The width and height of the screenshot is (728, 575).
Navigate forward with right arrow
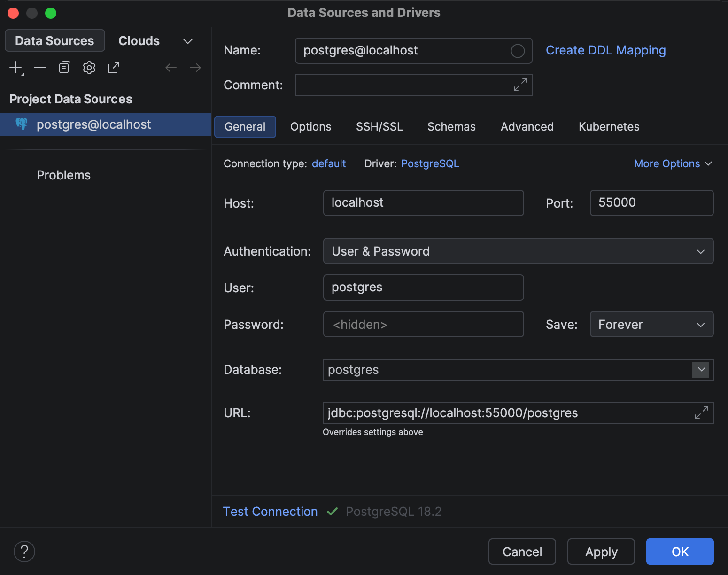click(x=195, y=68)
